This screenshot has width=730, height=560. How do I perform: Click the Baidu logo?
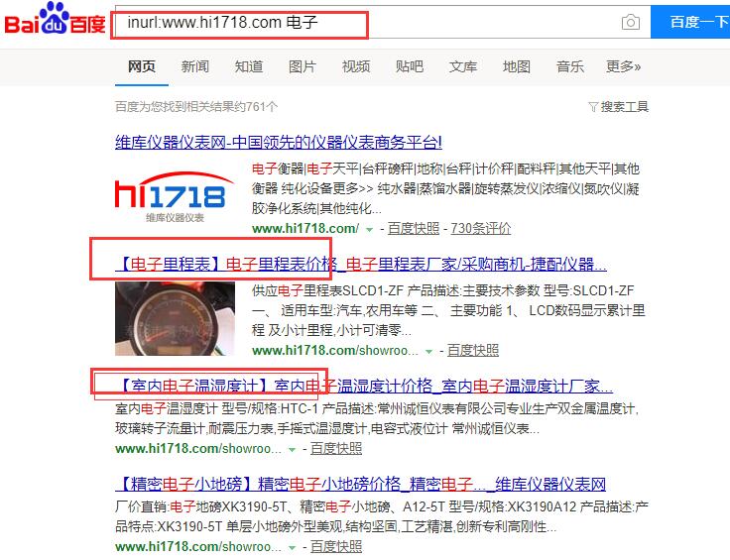coord(55,20)
